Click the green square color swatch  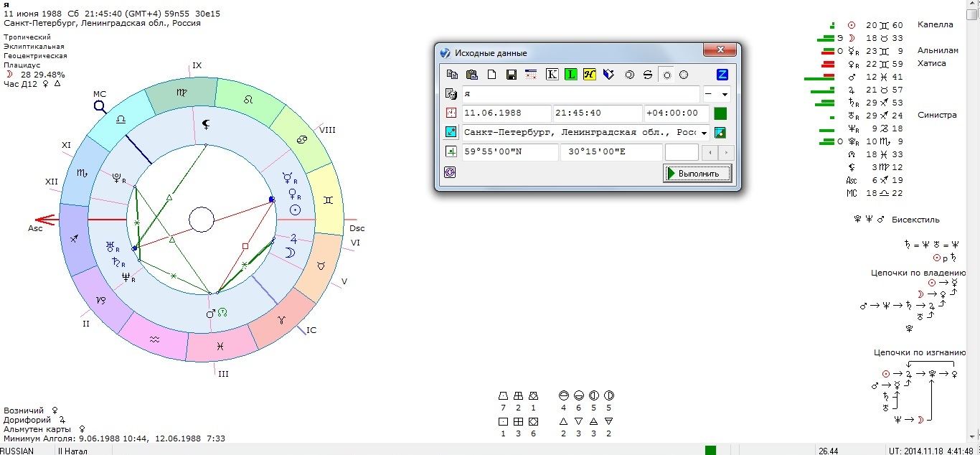tap(720, 113)
